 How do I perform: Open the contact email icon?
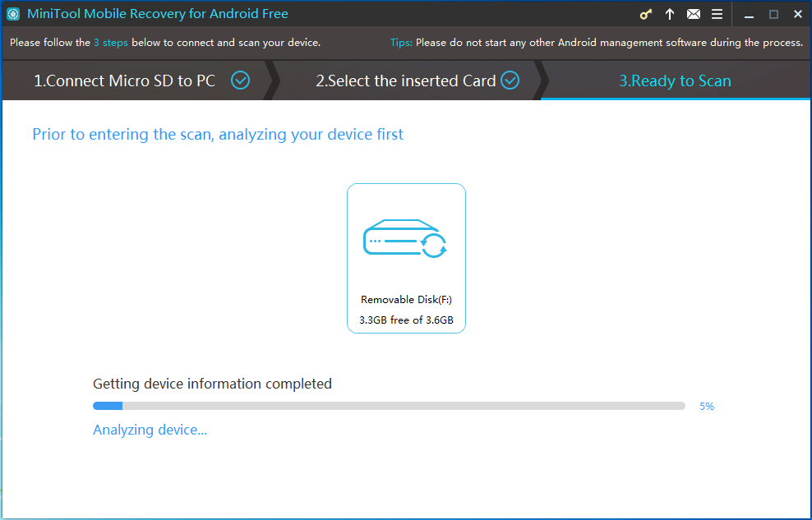[x=694, y=14]
